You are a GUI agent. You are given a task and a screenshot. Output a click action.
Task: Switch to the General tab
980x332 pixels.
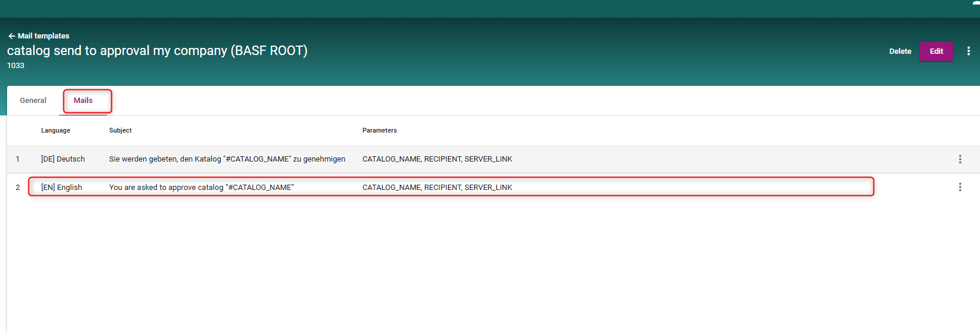pos(33,101)
